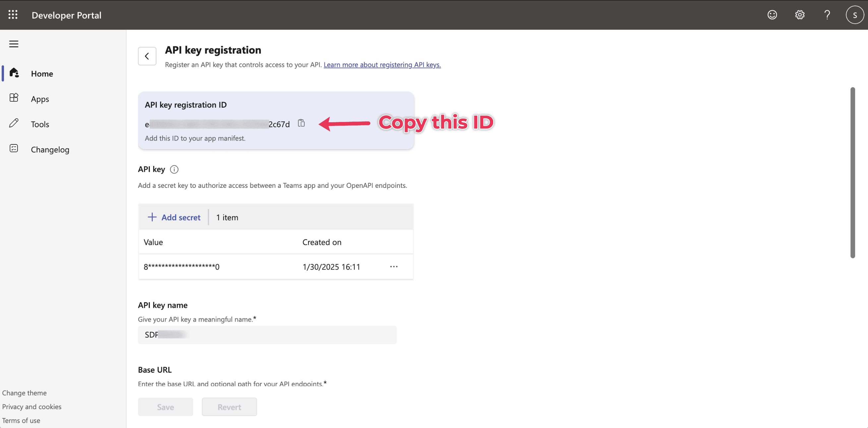Image resolution: width=868 pixels, height=428 pixels.
Task: Click the Value column header
Action: tap(153, 242)
